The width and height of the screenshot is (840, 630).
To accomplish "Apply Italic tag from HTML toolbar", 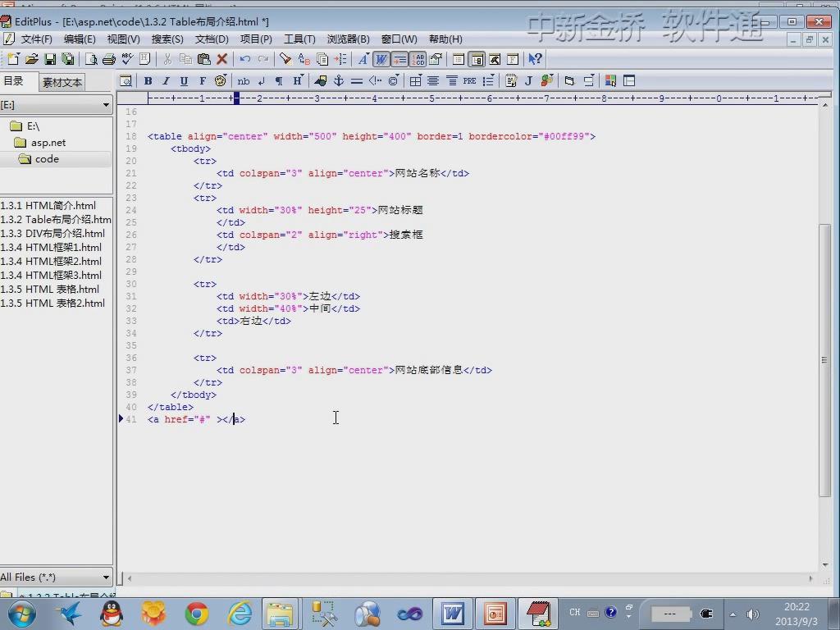I will pos(166,81).
